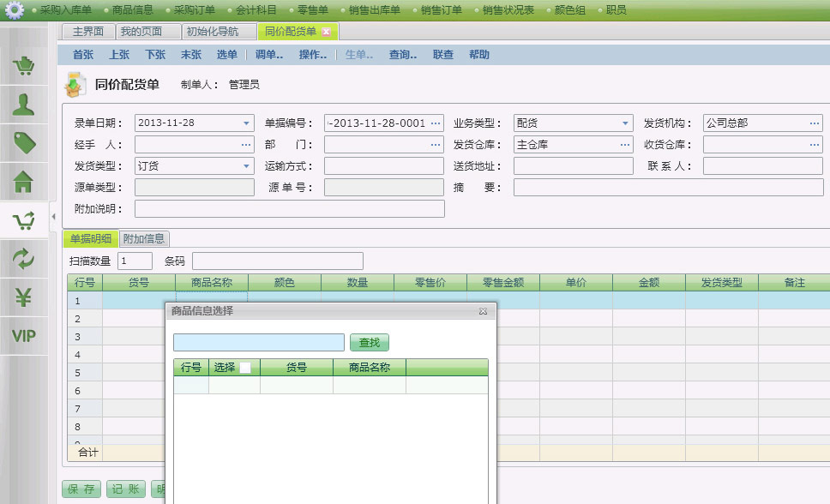Open the user profile sidebar icon
The height and width of the screenshot is (504, 830).
(x=23, y=105)
